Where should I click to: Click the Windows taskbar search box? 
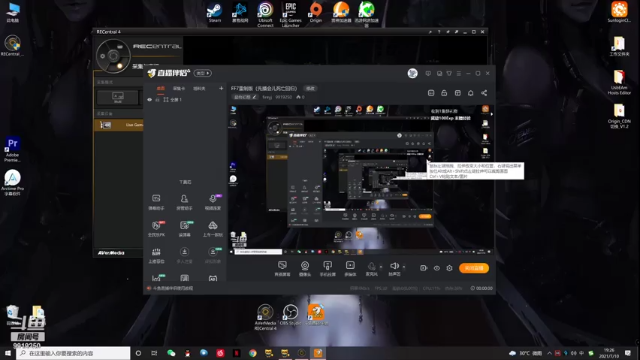click(x=73, y=353)
